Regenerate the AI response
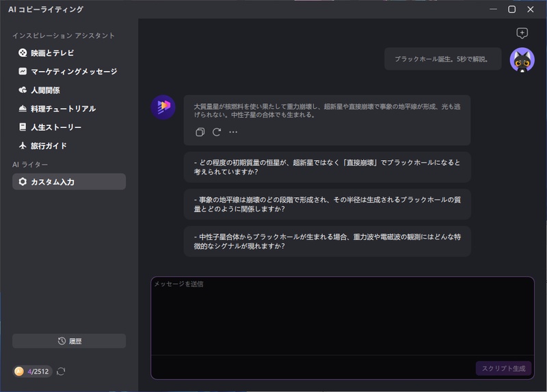This screenshot has height=392, width=547. 217,132
